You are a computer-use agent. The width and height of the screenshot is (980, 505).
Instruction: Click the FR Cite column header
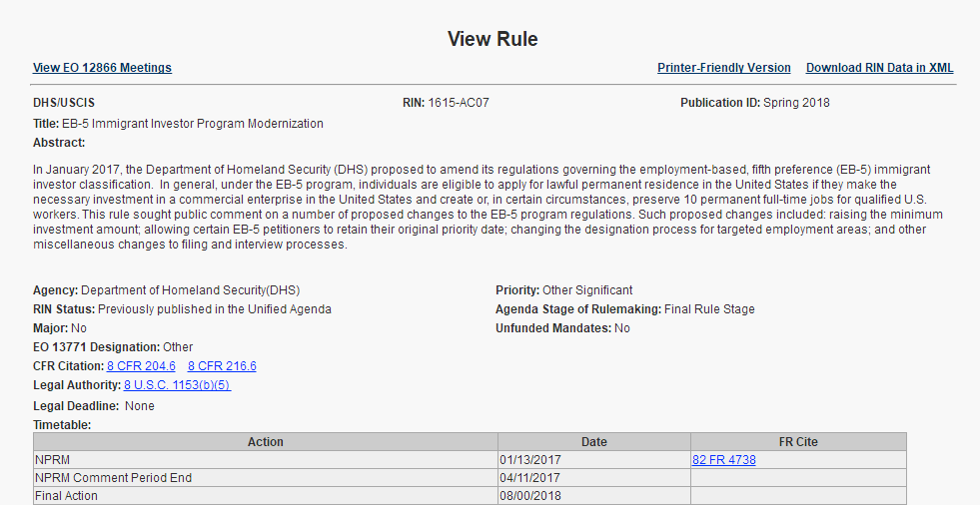[798, 442]
